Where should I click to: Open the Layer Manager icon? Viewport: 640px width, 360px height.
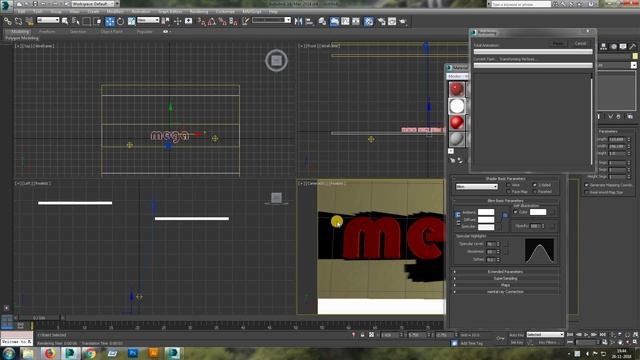[322, 21]
